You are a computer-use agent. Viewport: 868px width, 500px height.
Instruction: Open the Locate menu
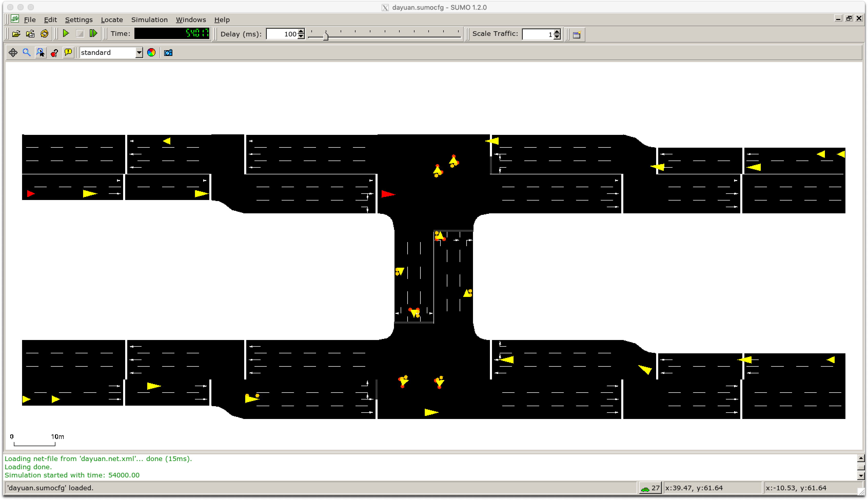tap(112, 19)
